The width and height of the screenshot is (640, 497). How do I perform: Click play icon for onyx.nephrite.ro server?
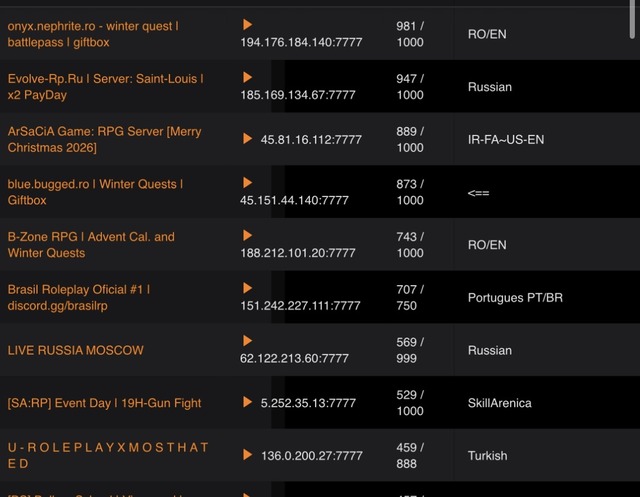pos(248,24)
